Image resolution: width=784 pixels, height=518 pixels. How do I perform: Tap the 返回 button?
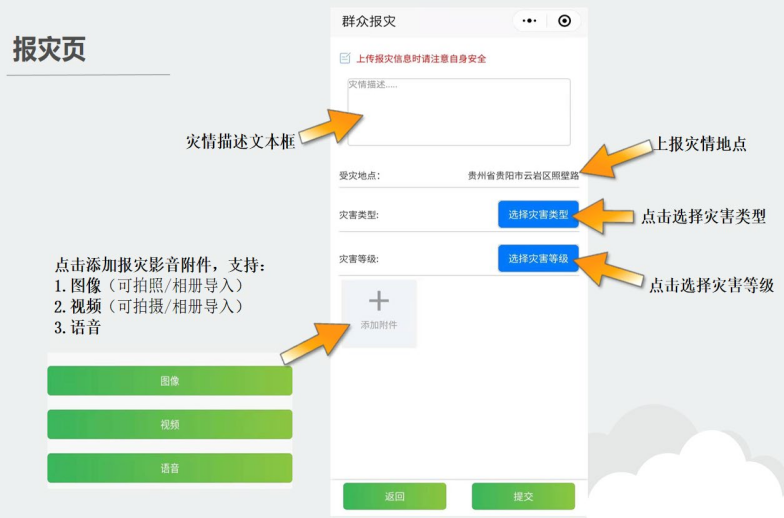pos(394,496)
